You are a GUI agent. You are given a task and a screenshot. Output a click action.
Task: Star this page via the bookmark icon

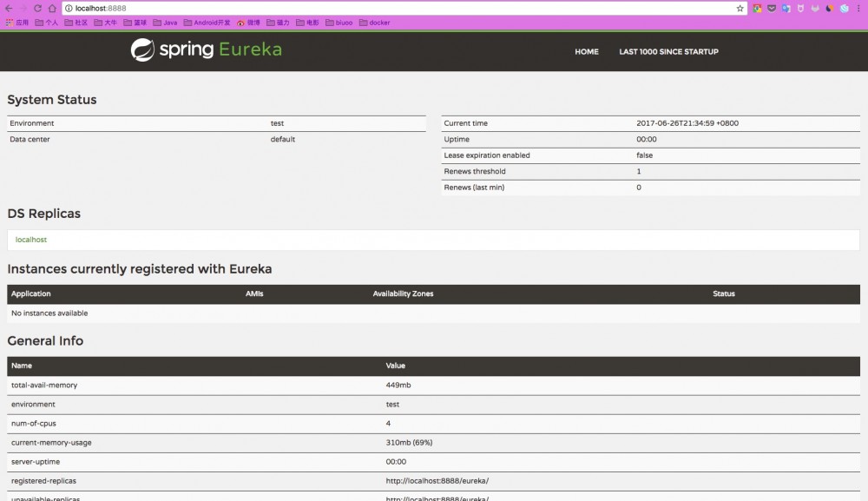pyautogui.click(x=742, y=7)
